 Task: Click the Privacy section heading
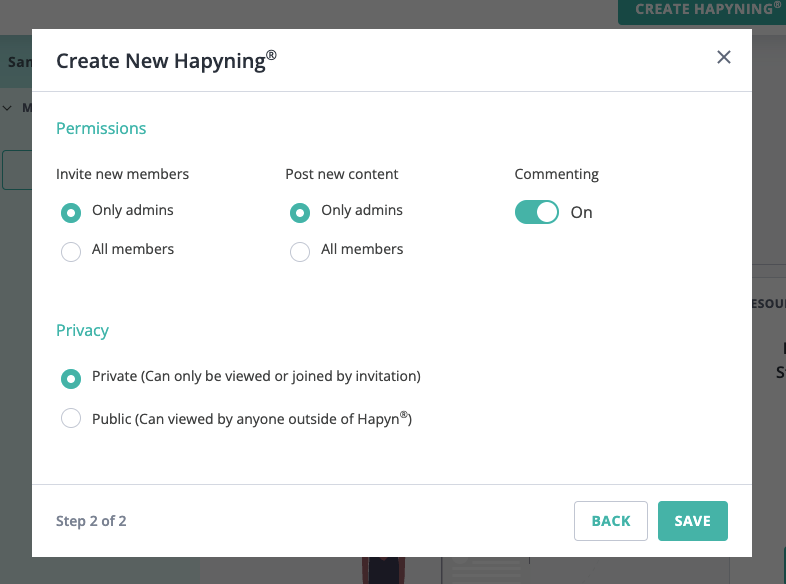point(82,330)
